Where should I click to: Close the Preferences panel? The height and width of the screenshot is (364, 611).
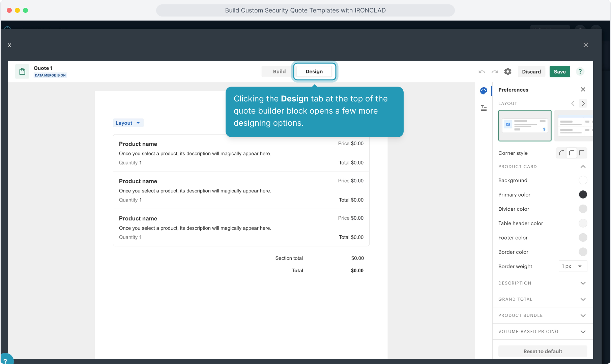(x=583, y=90)
